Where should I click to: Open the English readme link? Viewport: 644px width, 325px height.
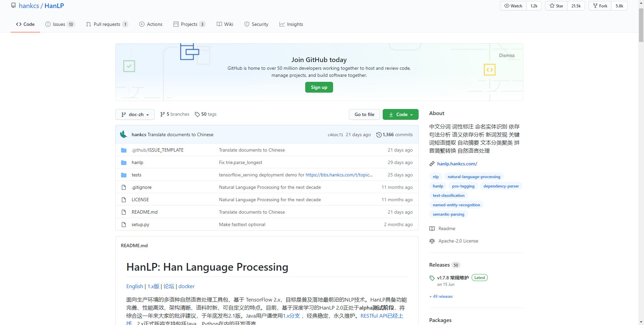[x=135, y=286]
